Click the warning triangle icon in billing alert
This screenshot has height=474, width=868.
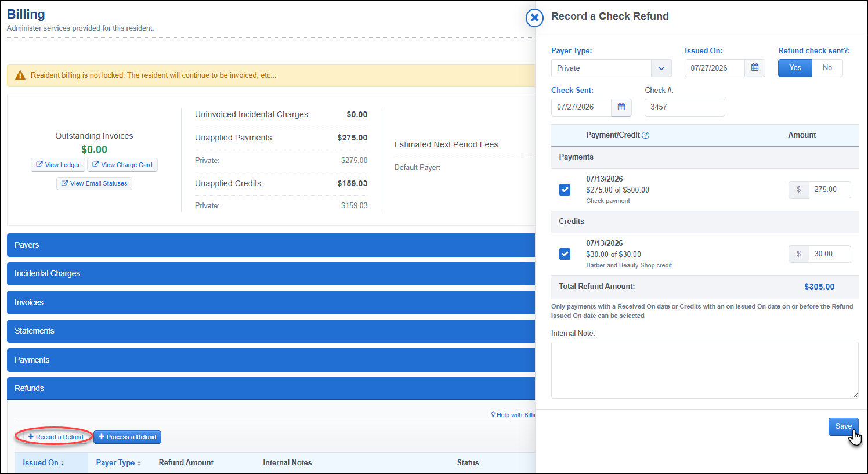point(20,75)
